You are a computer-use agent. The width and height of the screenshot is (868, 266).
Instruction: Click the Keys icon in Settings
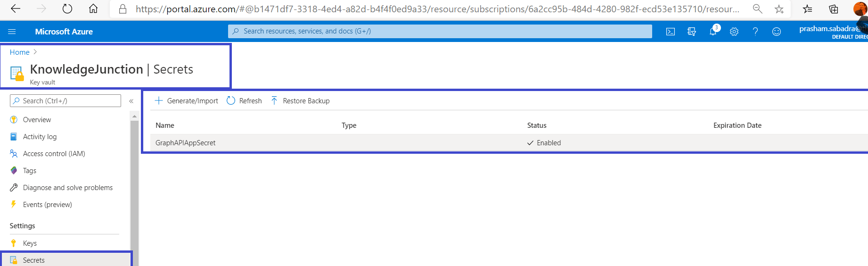14,243
